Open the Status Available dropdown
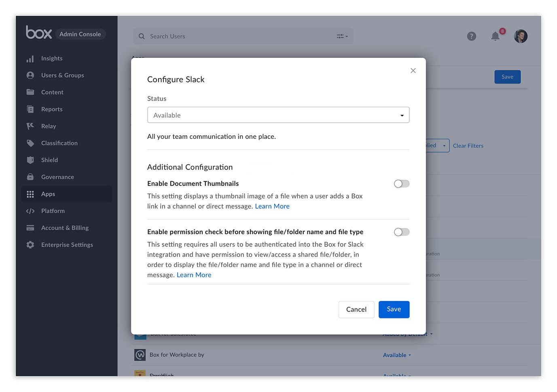557x392 pixels. coord(278,115)
